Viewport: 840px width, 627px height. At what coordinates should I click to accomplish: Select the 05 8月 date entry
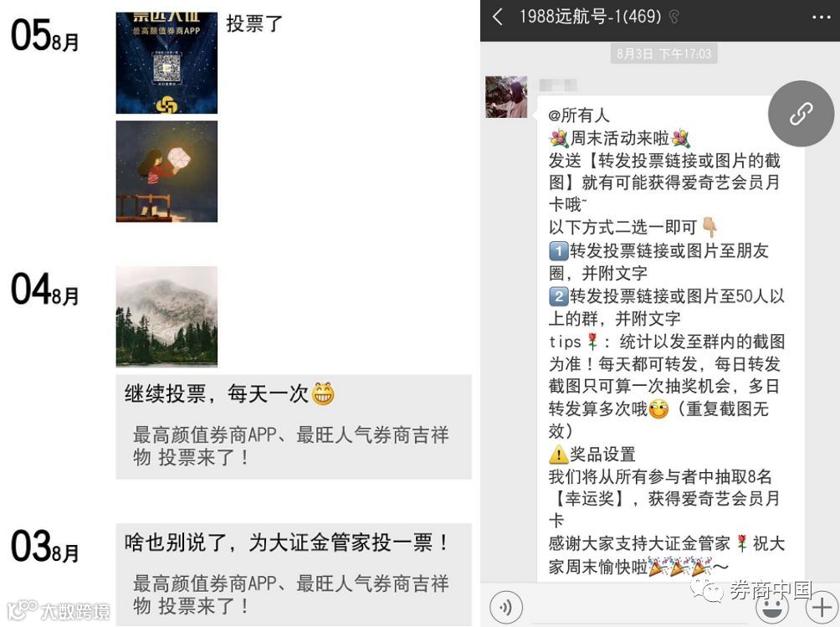tap(45, 35)
